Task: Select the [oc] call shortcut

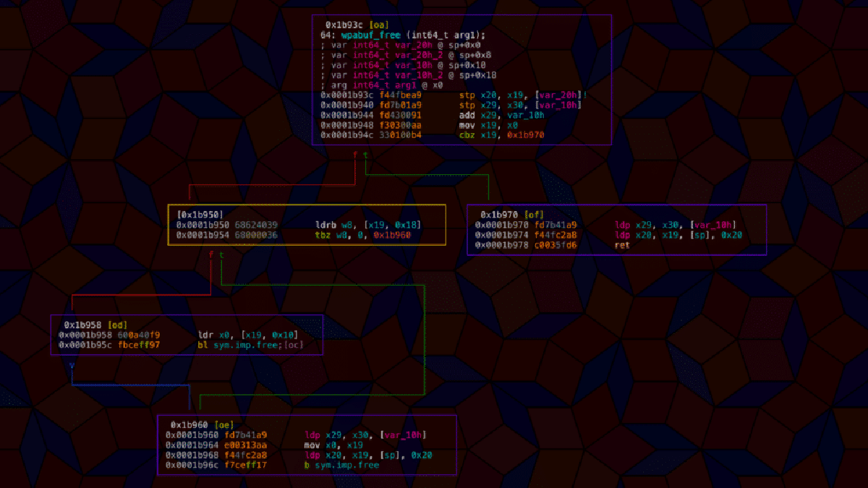Action: (293, 345)
